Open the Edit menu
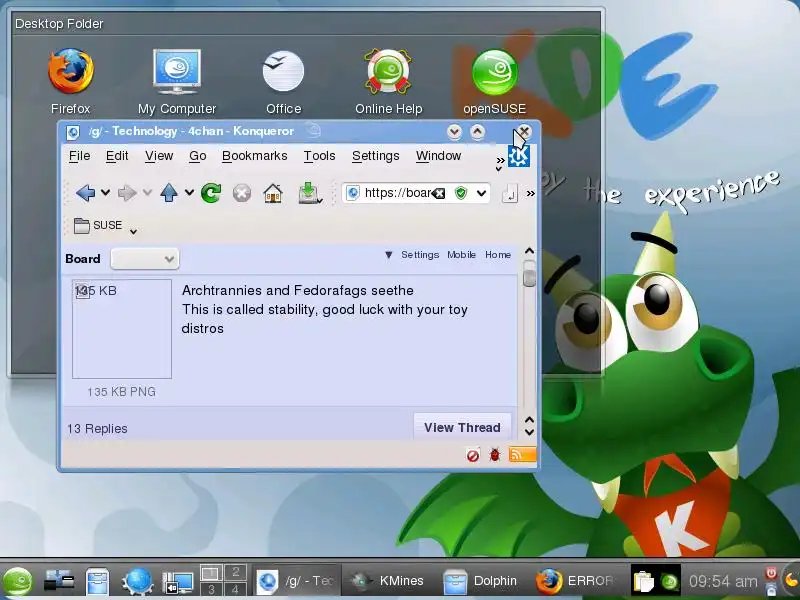This screenshot has height=600, width=800. 117,156
